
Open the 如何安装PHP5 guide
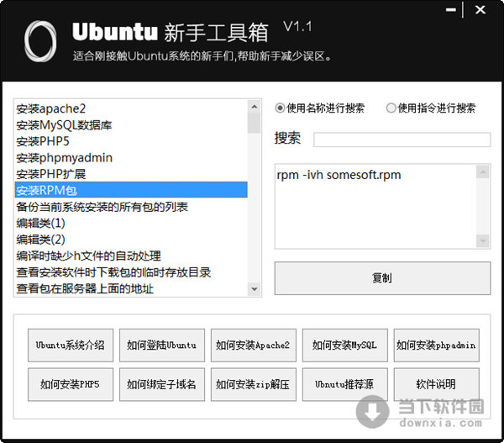coord(71,384)
